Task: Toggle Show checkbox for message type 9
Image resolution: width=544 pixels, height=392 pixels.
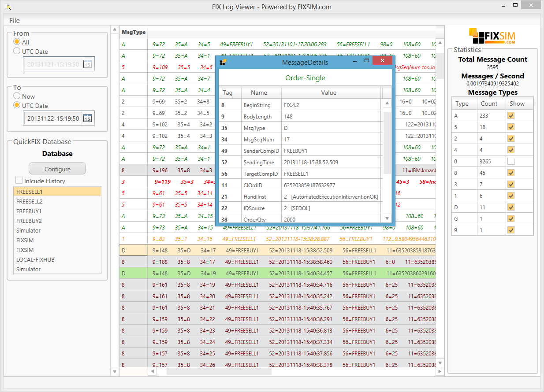Action: pos(511,230)
